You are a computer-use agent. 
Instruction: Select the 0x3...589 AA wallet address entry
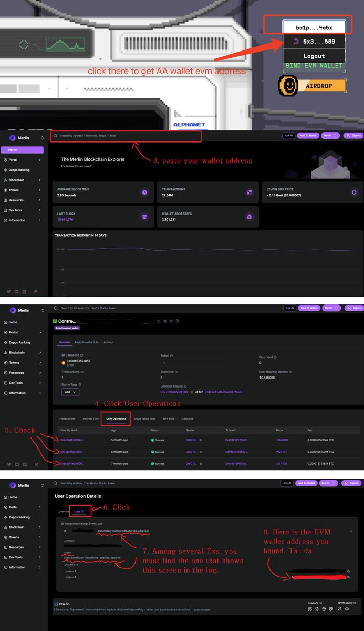pos(314,41)
